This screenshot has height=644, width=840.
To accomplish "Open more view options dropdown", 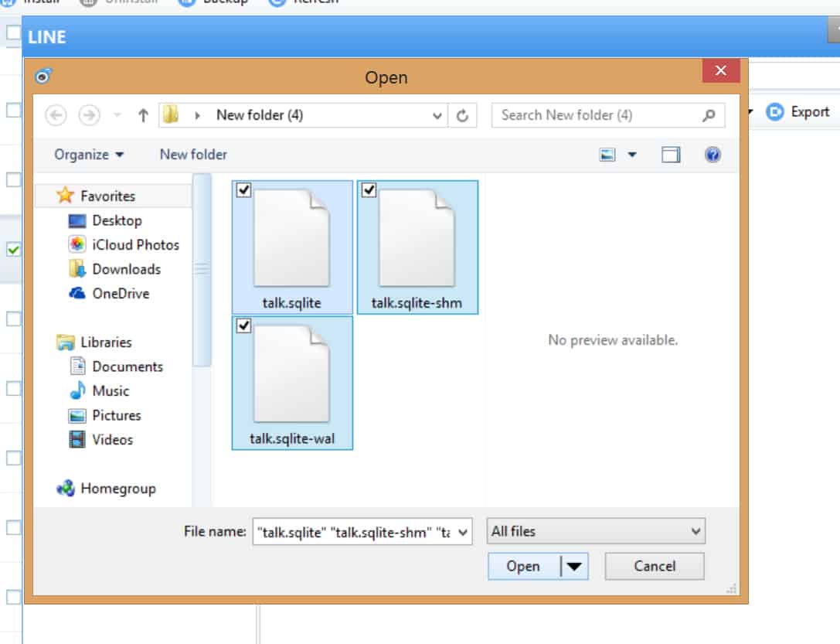I will click(632, 155).
